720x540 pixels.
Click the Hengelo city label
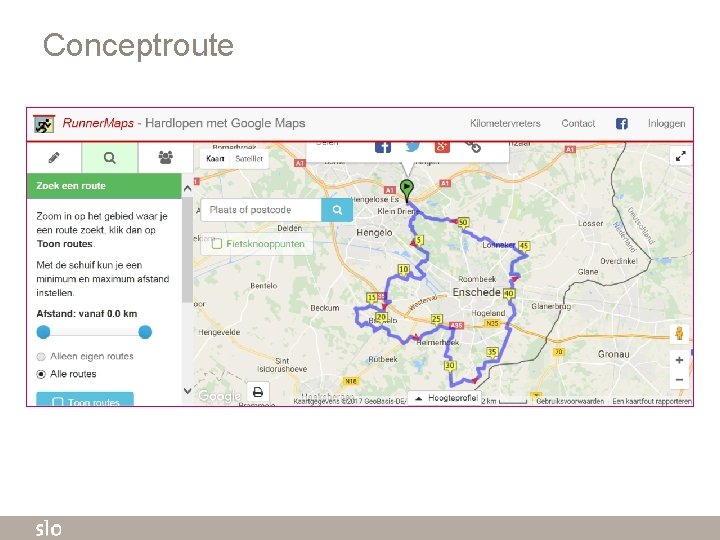tap(374, 233)
